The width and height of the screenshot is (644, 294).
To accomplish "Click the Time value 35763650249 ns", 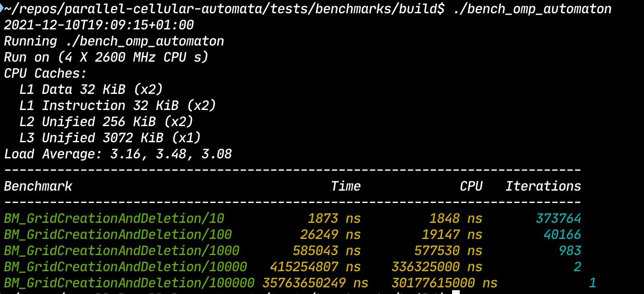I will coord(315,283).
